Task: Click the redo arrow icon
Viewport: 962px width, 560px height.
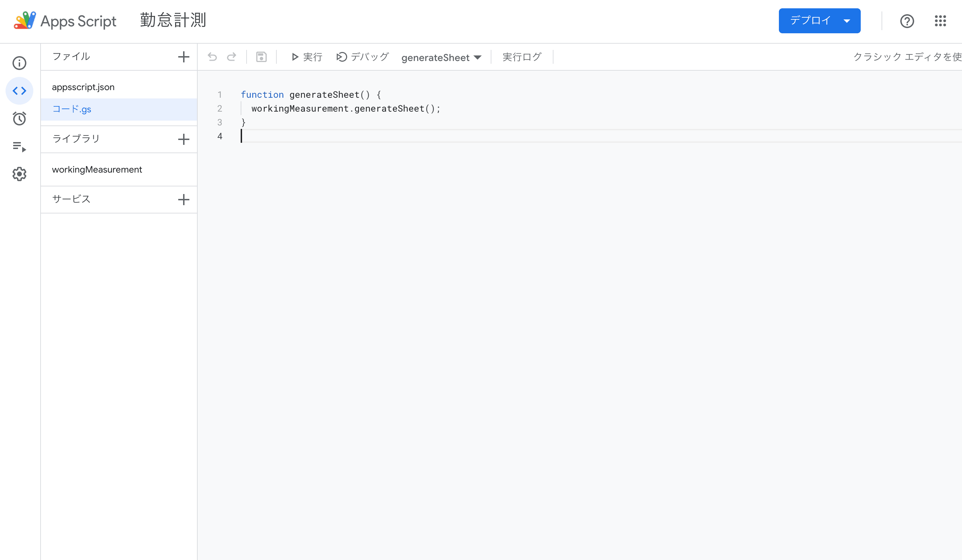Action: point(231,57)
